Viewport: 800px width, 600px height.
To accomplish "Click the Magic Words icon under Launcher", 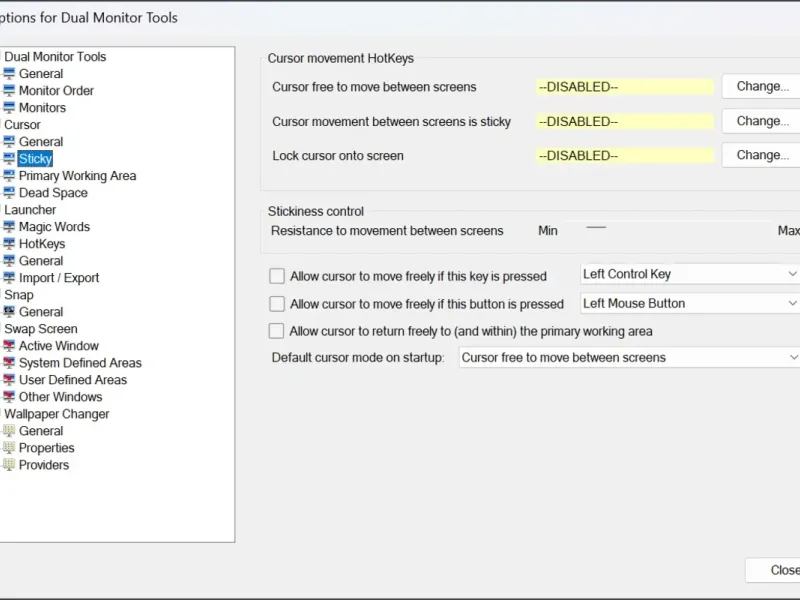I will 9,227.
